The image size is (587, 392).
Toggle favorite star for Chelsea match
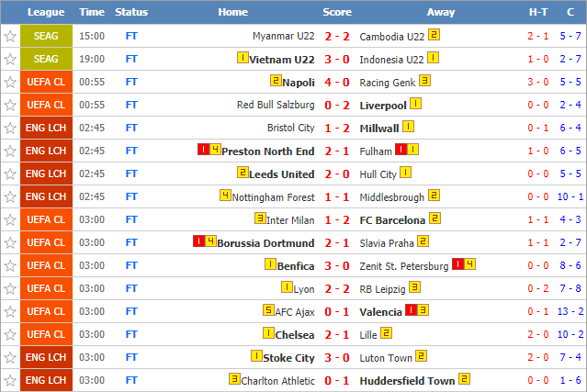point(10,334)
